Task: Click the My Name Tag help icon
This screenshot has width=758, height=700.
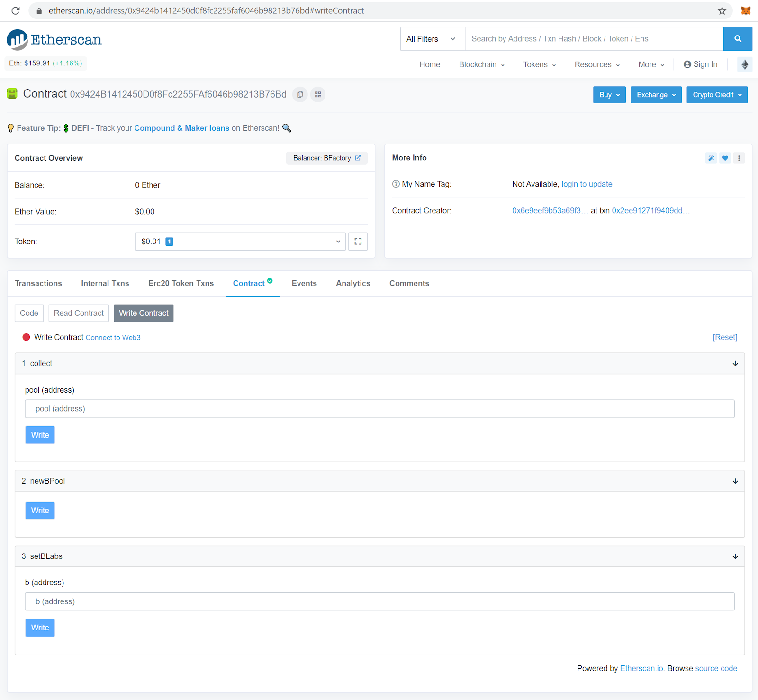Action: point(396,184)
